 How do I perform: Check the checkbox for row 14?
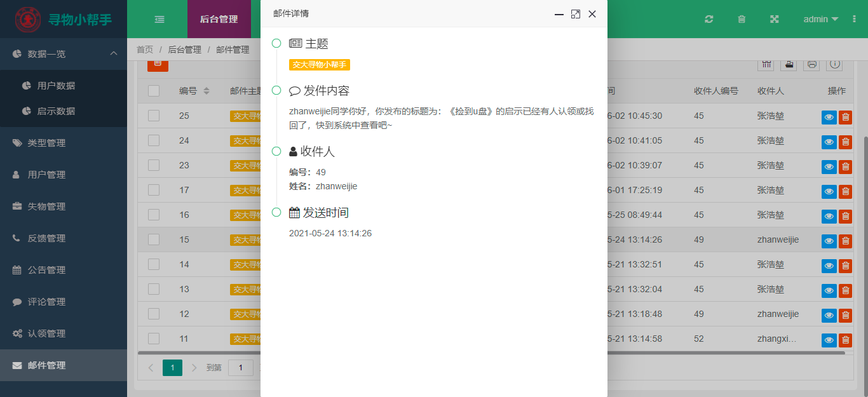154,264
